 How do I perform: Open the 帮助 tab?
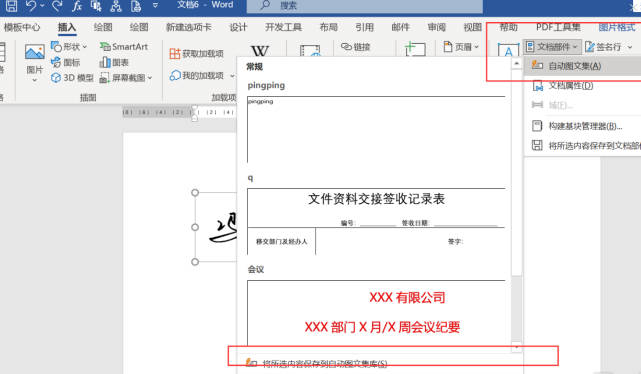point(509,27)
